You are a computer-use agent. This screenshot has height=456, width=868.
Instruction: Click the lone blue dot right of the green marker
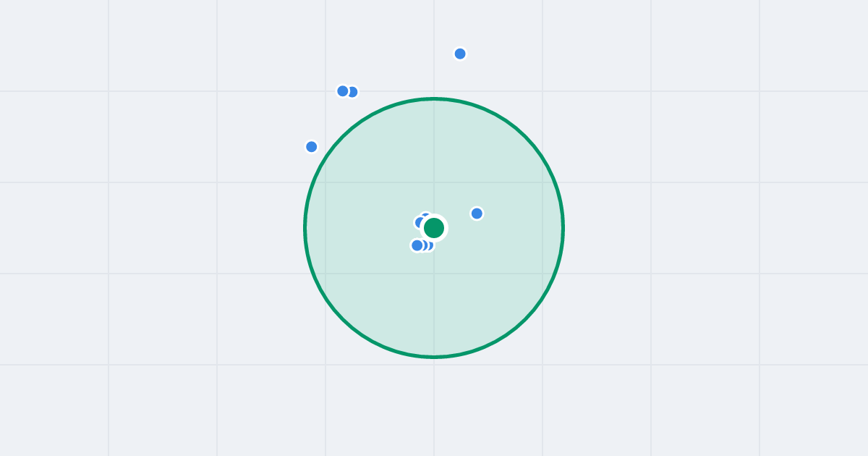(x=477, y=214)
